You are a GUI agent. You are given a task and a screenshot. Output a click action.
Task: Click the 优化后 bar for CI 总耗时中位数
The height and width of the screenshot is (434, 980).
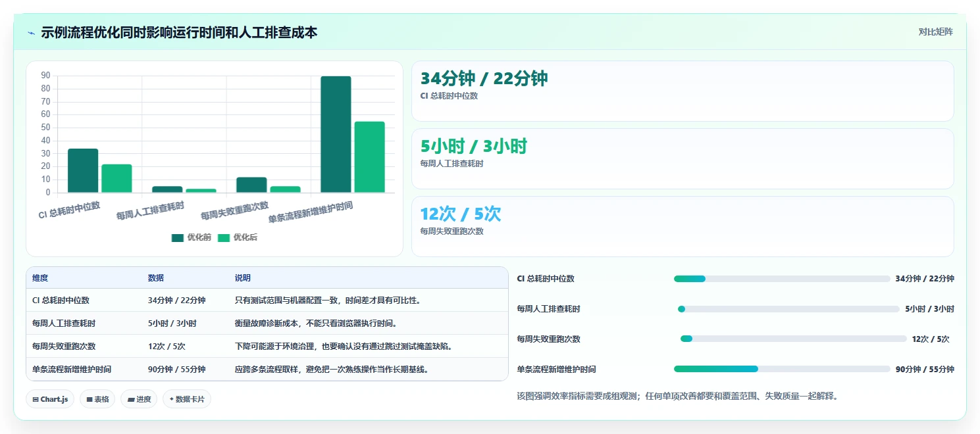[116, 179]
